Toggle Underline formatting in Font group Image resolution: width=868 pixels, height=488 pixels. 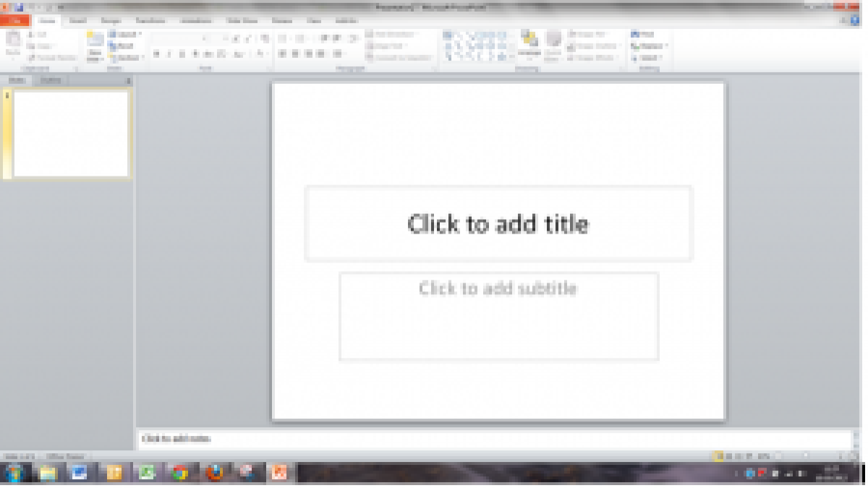click(x=182, y=54)
